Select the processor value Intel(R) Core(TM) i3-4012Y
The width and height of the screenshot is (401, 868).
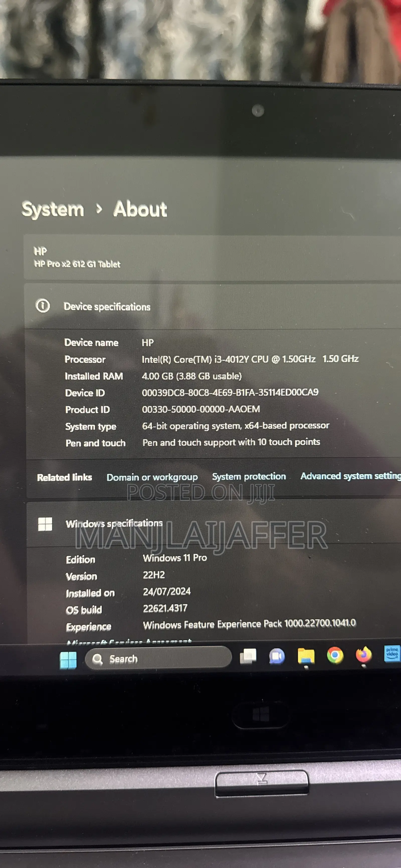click(250, 359)
